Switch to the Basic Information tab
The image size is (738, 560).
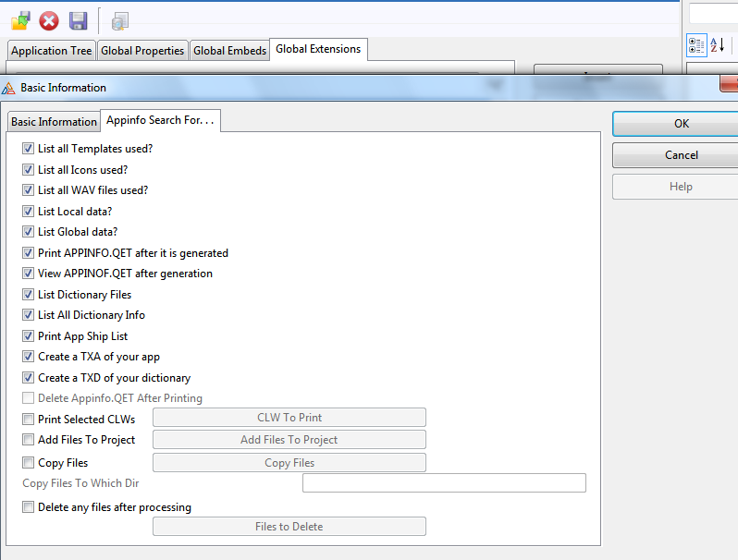coord(54,122)
